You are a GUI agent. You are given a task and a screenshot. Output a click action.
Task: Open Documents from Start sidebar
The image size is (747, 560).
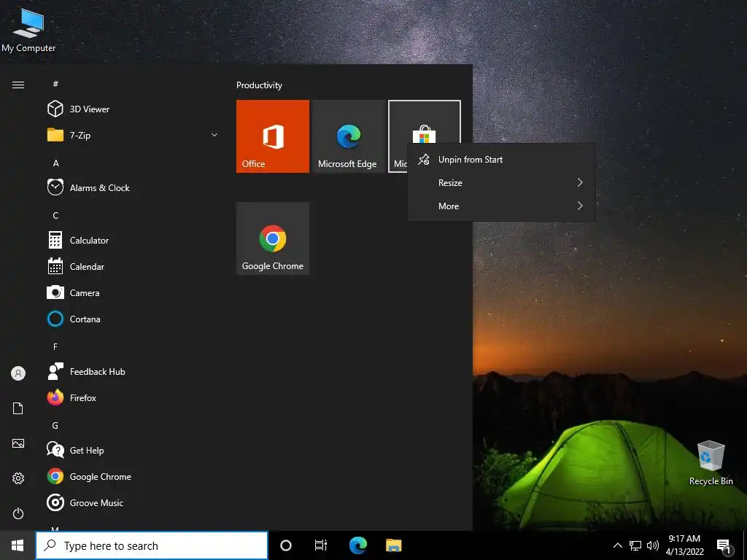[x=18, y=408]
